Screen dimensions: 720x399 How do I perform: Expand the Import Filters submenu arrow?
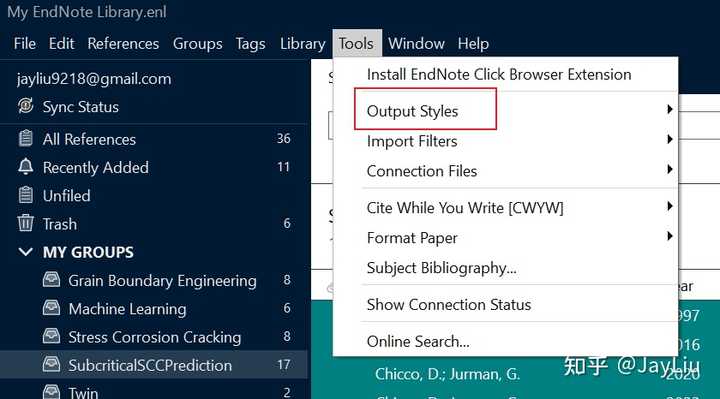[x=669, y=139]
